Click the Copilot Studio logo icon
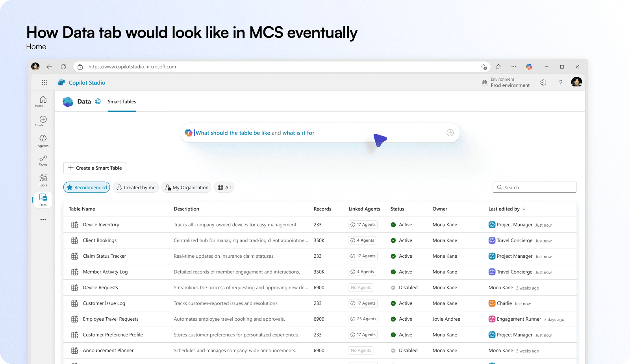Image resolution: width=630 pixels, height=364 pixels. [x=61, y=83]
